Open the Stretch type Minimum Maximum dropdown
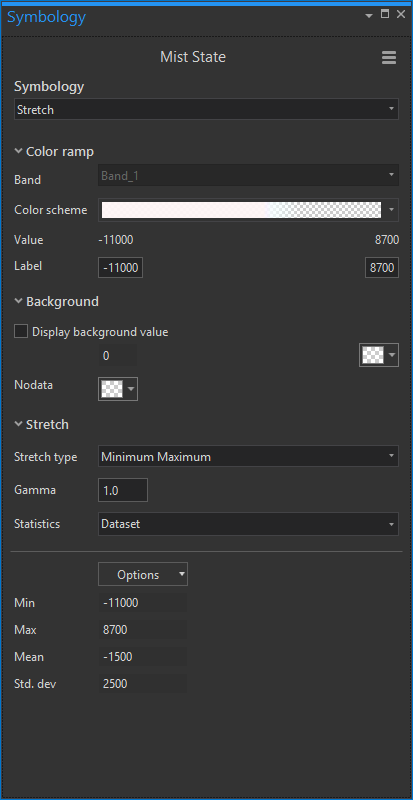 248,456
